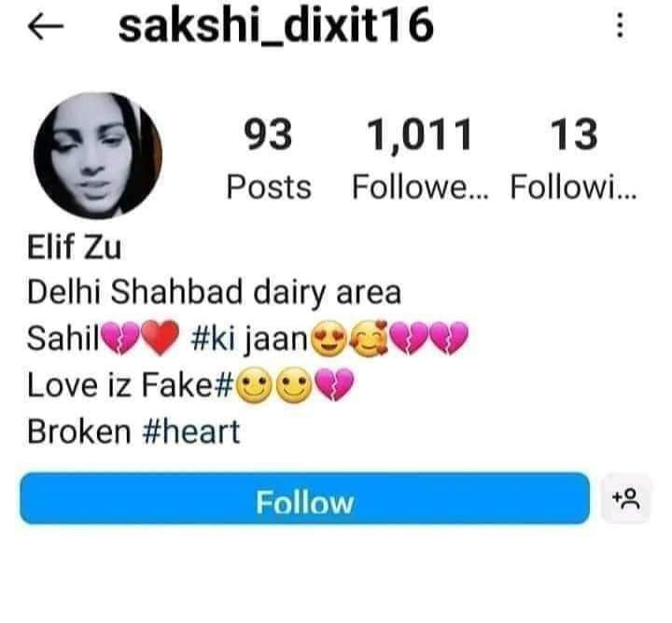This screenshot has width=672, height=623.
Task: Follow sakshi_dixit16 with the blue button
Action: [304, 498]
